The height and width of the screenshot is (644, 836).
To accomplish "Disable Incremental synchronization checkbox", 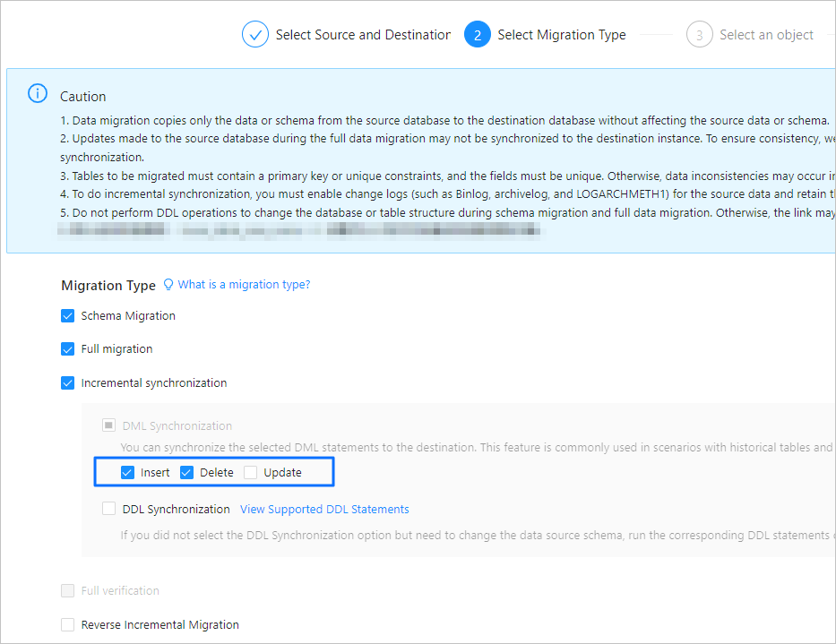I will point(67,383).
